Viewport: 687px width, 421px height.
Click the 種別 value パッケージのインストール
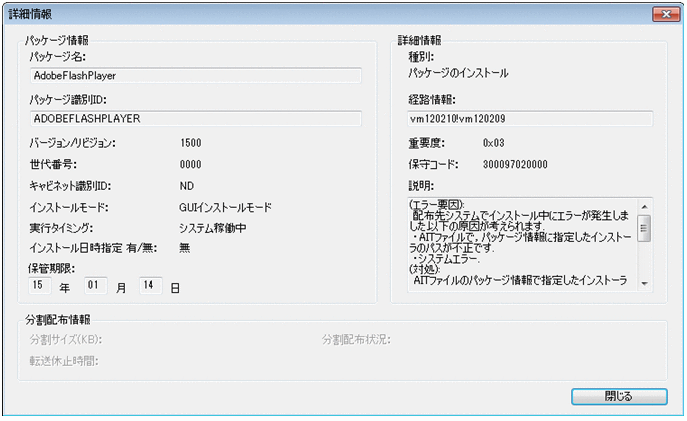[x=458, y=73]
